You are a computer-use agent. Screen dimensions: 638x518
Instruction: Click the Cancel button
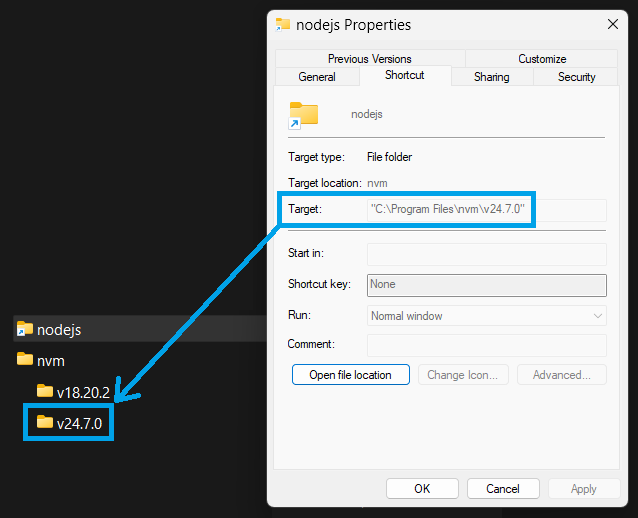[503, 489]
